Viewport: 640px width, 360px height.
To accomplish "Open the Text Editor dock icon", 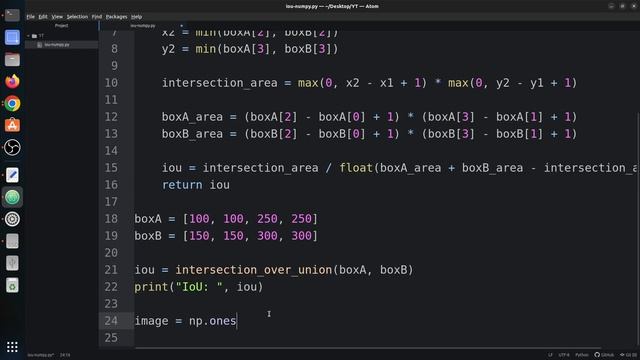I will coord(12,175).
